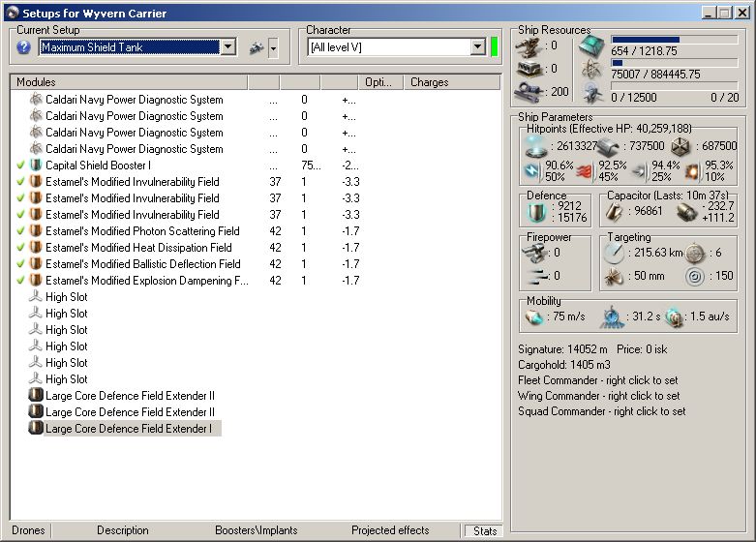Toggle checkmark for Estamel's Explosion Dampening Field
The height and width of the screenshot is (542, 756).
click(20, 280)
